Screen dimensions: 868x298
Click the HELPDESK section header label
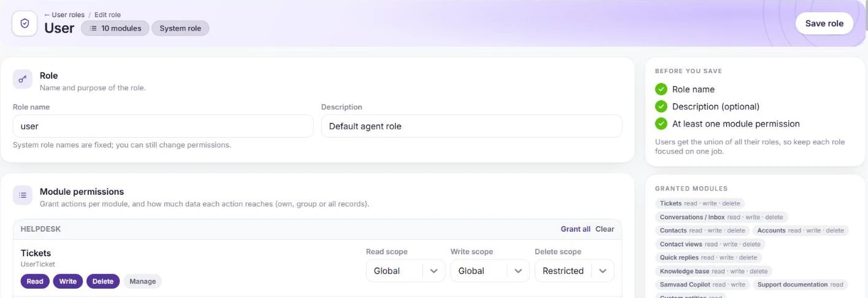point(41,229)
